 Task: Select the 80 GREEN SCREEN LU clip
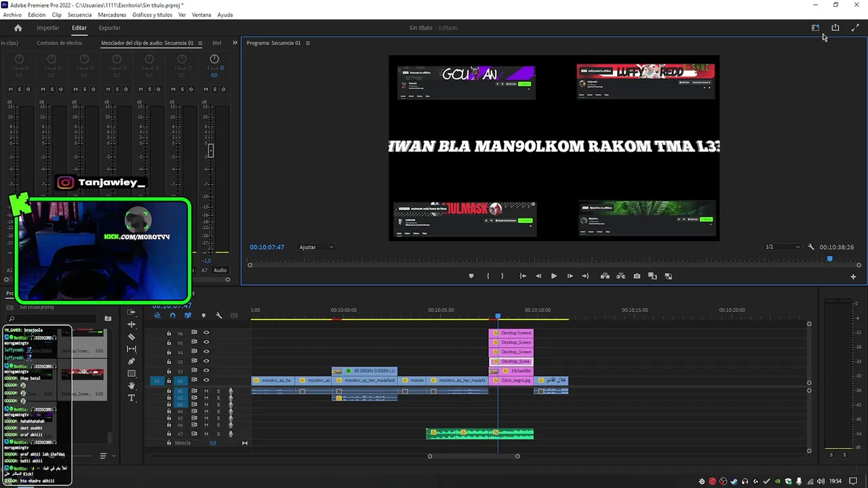pyautogui.click(x=365, y=371)
